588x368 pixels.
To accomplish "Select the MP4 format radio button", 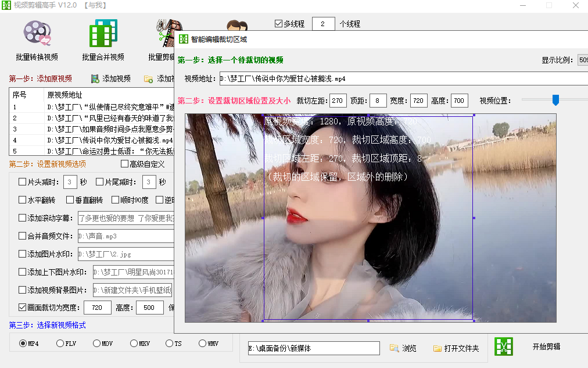I will pyautogui.click(x=23, y=343).
